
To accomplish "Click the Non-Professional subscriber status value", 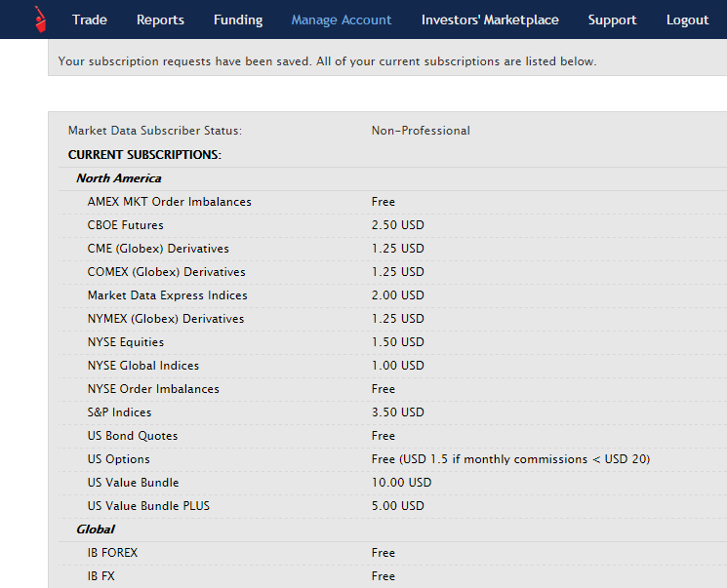I will [421, 131].
